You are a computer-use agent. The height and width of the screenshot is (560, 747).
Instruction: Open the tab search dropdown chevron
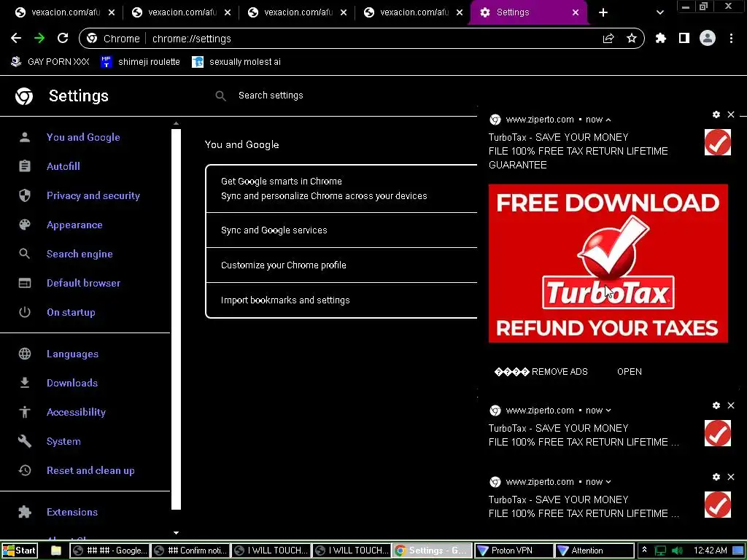point(659,12)
